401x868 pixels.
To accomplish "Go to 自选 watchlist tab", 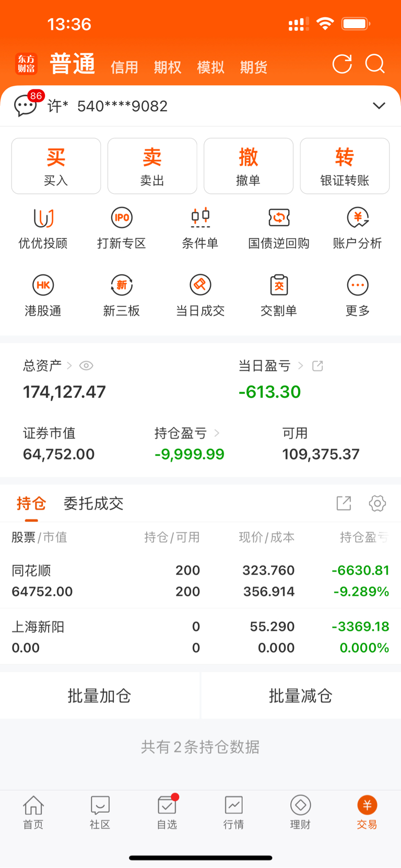I will tap(167, 813).
